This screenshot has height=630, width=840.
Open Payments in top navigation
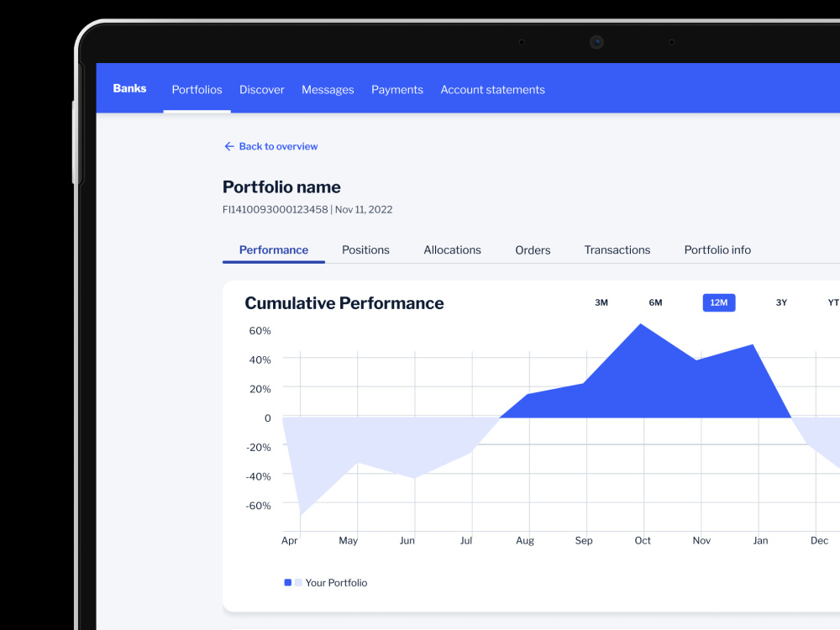coord(397,90)
